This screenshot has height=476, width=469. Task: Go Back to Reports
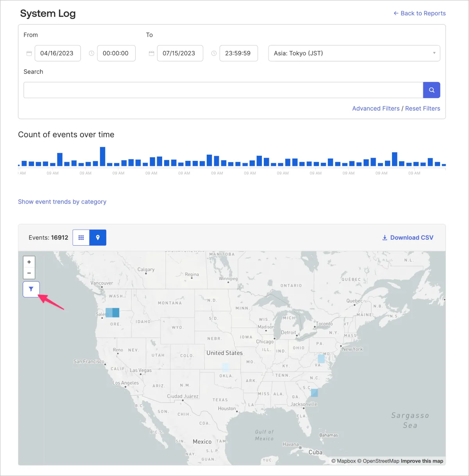point(419,13)
